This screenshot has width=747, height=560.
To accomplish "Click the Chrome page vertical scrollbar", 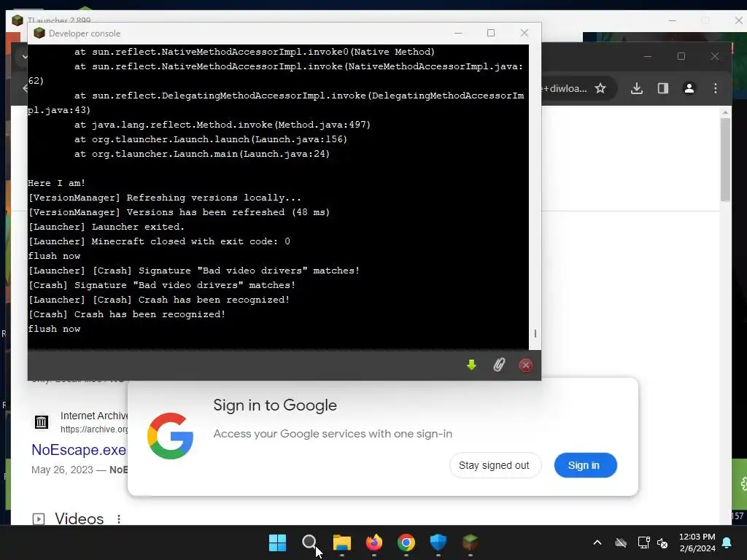I will (725, 159).
